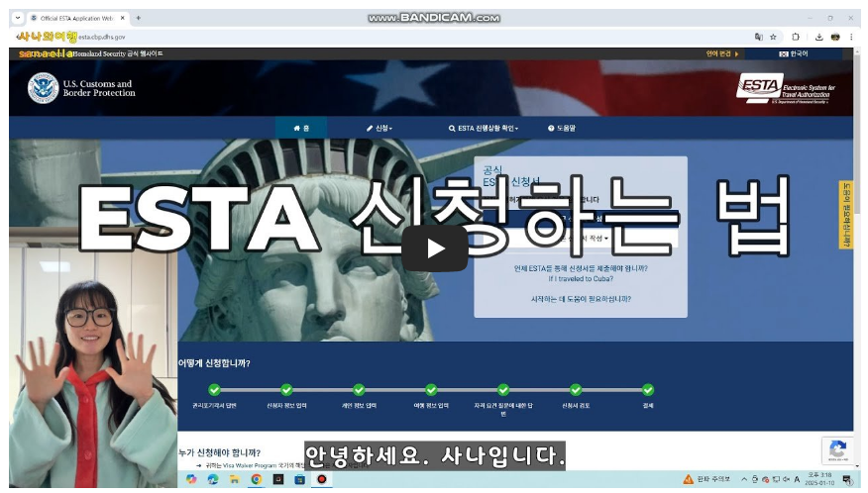Open the Chrome profile avatar

[835, 37]
